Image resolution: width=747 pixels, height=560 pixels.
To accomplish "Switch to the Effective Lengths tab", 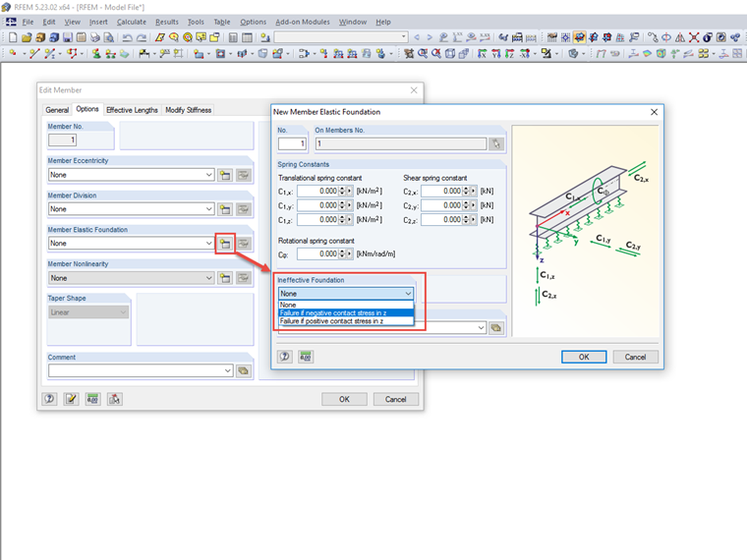I will (132, 110).
